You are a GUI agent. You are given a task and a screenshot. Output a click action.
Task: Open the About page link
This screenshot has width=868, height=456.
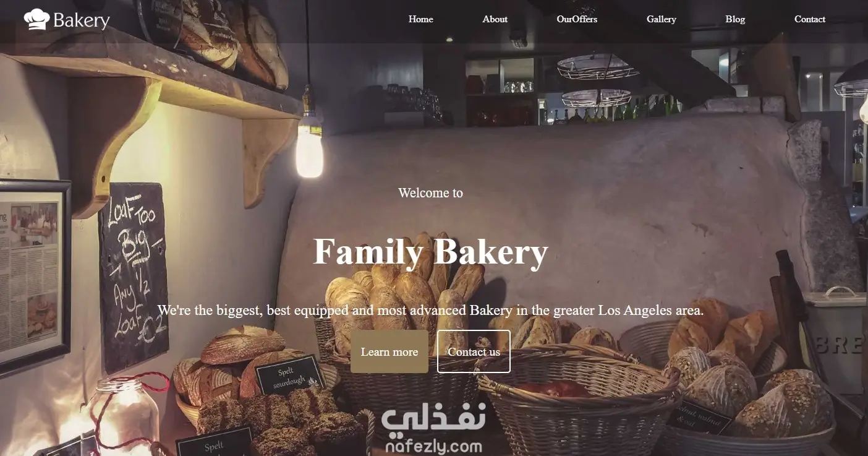pyautogui.click(x=495, y=19)
